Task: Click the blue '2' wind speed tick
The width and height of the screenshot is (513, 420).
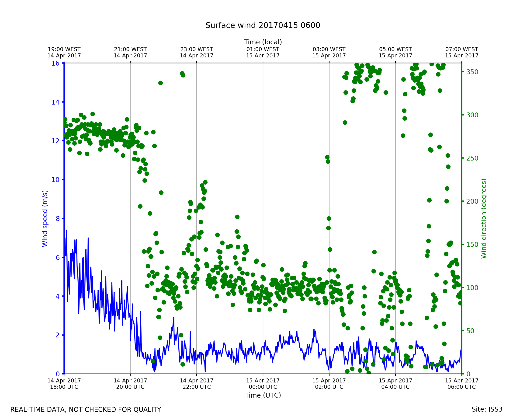Action: click(57, 335)
